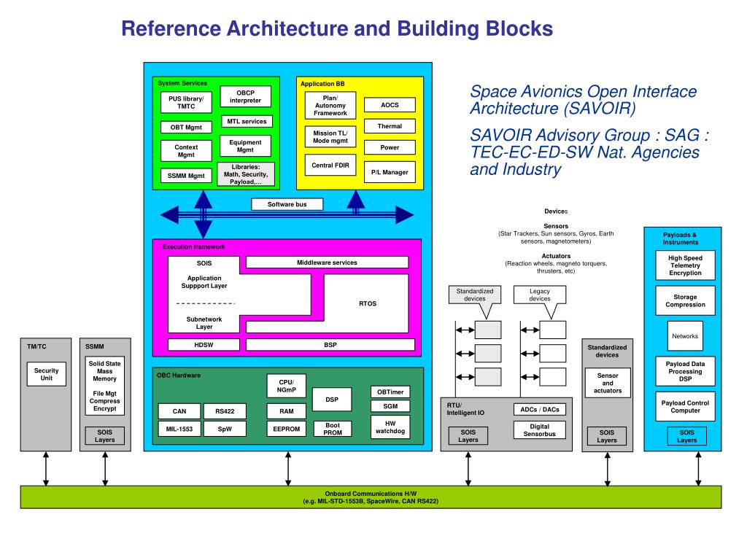747x560 pixels.
Task: Select the Boot PROM box
Action: [332, 429]
